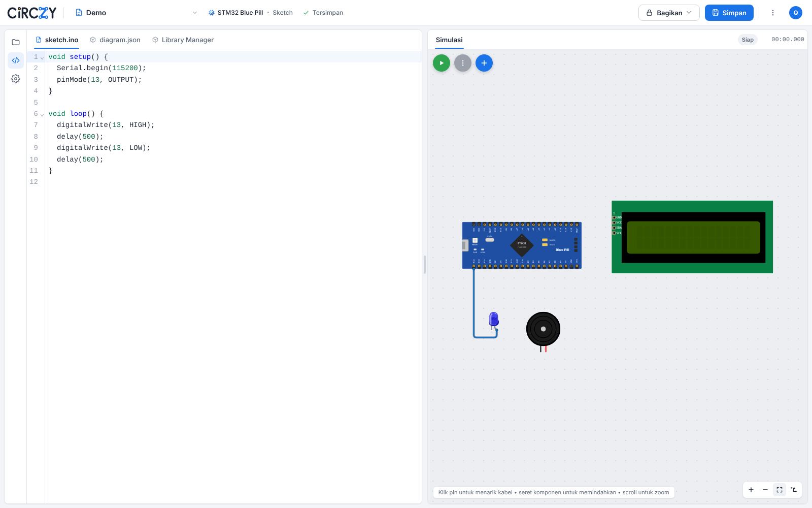Select the green LCD display component
Image resolution: width=812 pixels, height=508 pixels.
pyautogui.click(x=692, y=237)
